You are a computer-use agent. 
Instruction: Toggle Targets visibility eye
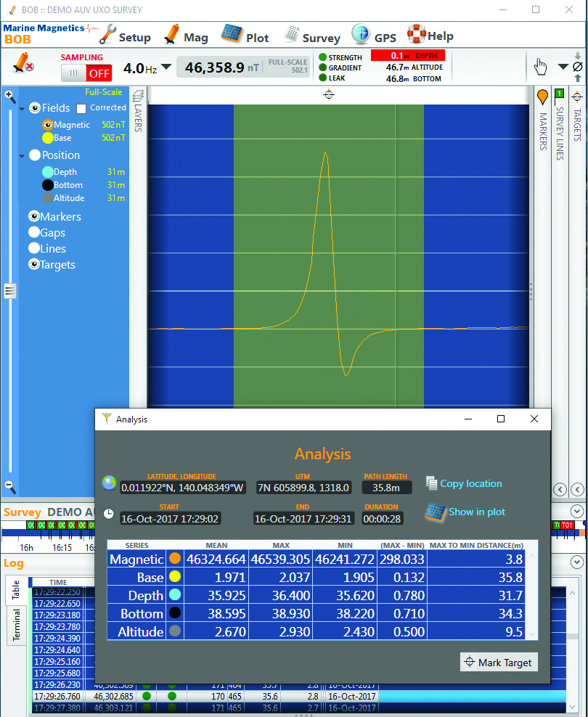[x=34, y=264]
